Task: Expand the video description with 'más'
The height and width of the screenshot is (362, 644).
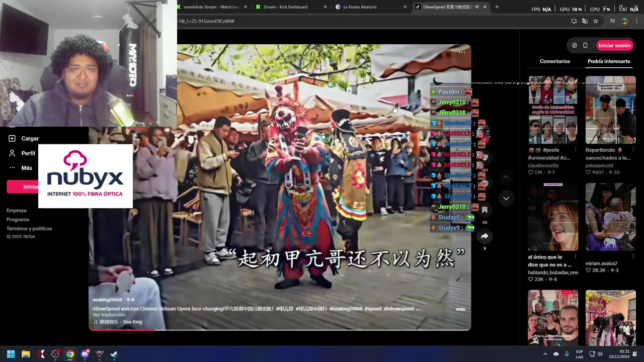Action: [460, 309]
